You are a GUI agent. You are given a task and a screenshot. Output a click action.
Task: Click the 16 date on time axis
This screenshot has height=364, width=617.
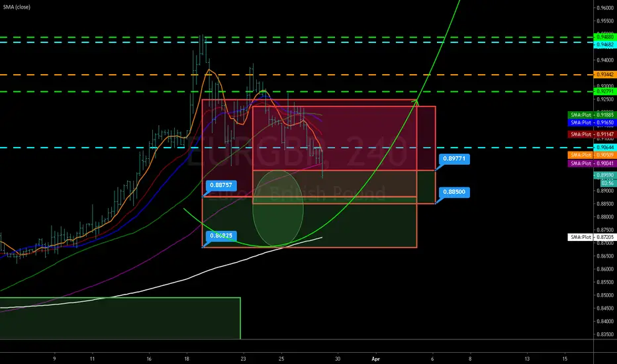coord(149,359)
